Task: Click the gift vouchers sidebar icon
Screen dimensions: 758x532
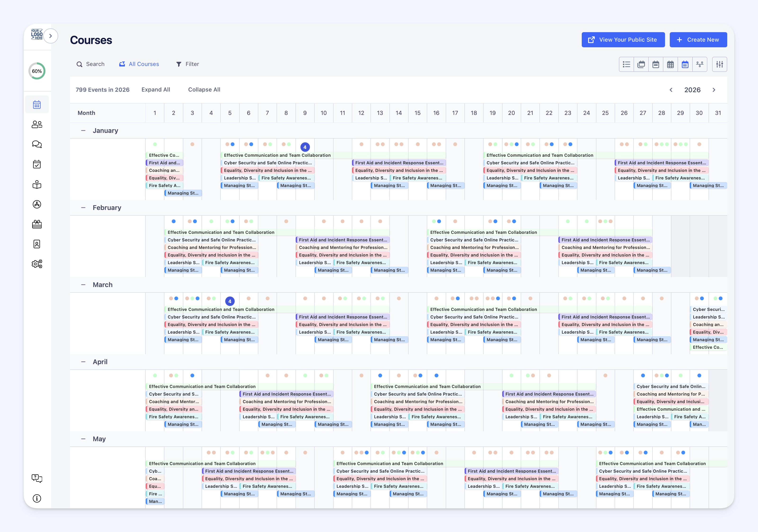Action: pos(37,224)
